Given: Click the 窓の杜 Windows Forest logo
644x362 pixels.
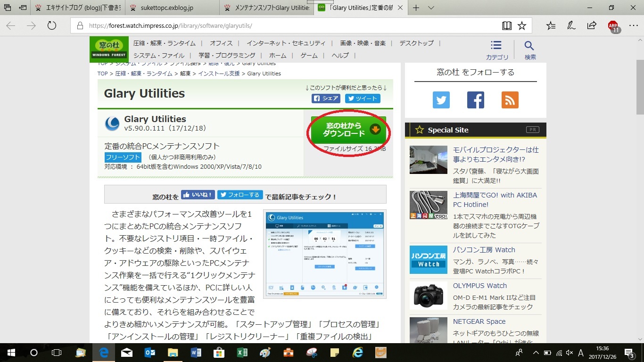Looking at the screenshot, I should [109, 49].
